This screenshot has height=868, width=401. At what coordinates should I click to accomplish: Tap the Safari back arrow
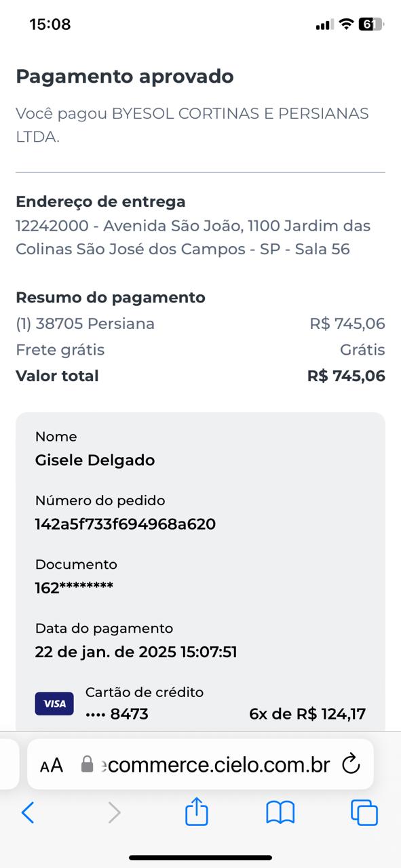coord(28,812)
